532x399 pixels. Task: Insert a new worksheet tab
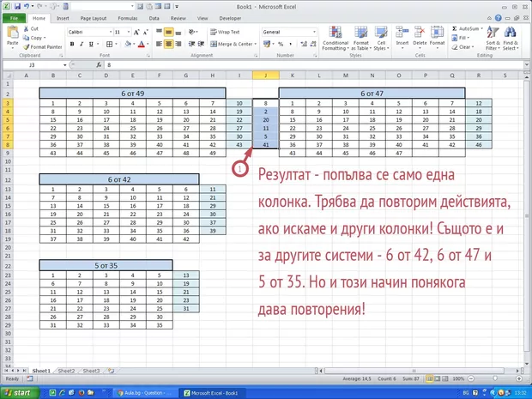click(x=111, y=371)
